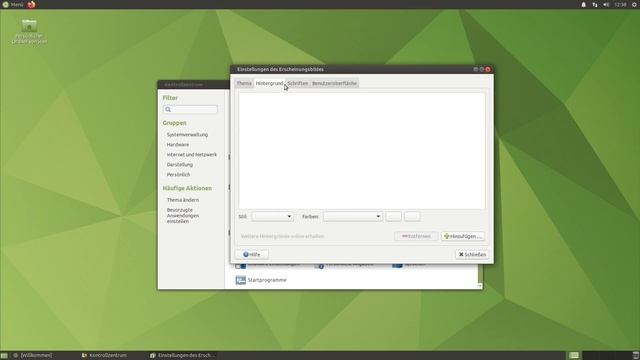The width and height of the screenshot is (640, 360).
Task: Switch to 'Einstellungen des Ersch...' taskbar entry
Action: pyautogui.click(x=182, y=356)
